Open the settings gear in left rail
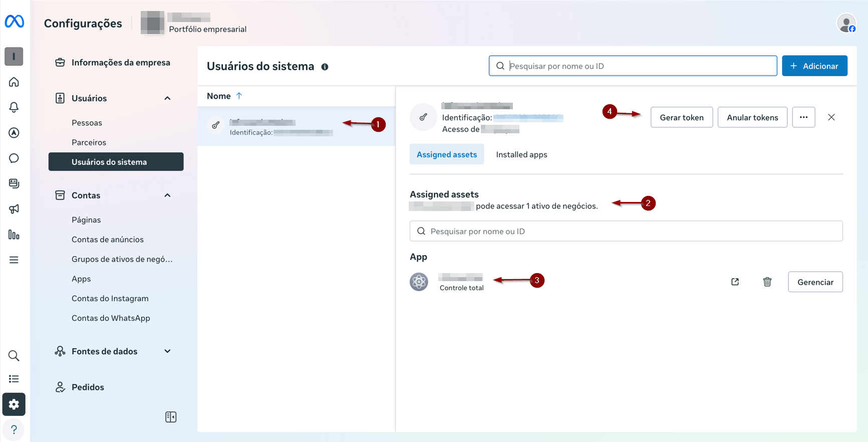The image size is (868, 442). pos(14,404)
